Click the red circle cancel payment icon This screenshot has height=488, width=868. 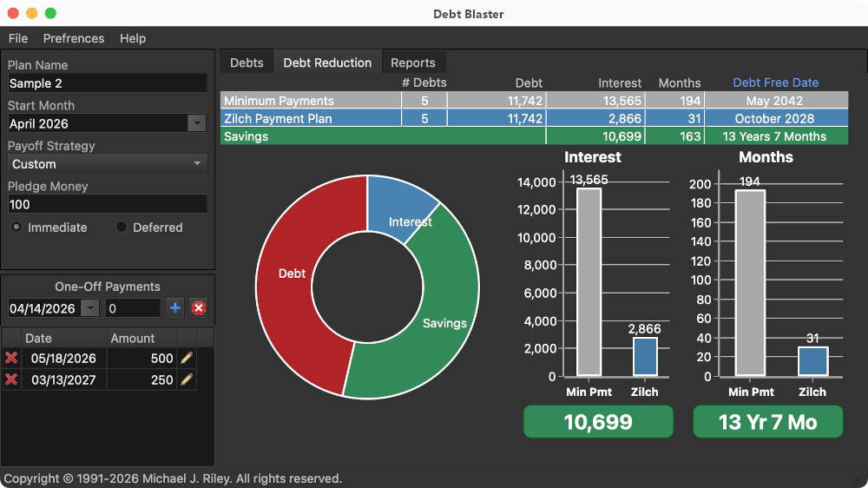[199, 308]
